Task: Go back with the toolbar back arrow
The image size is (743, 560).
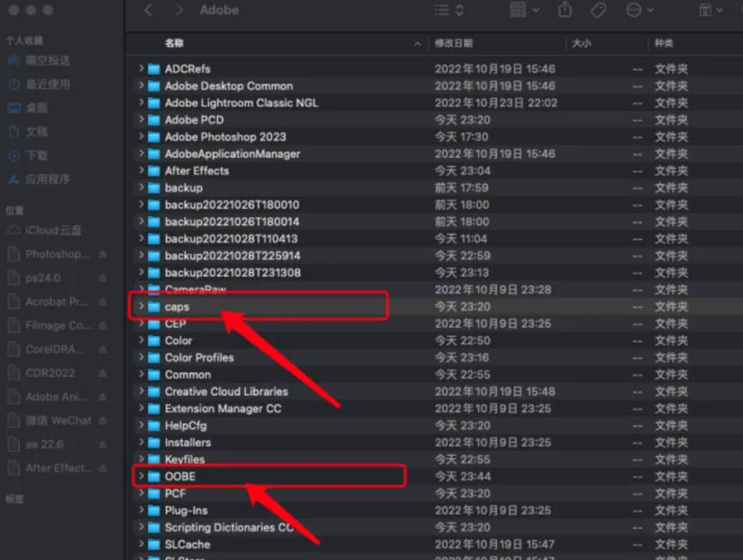Action: click(x=148, y=10)
